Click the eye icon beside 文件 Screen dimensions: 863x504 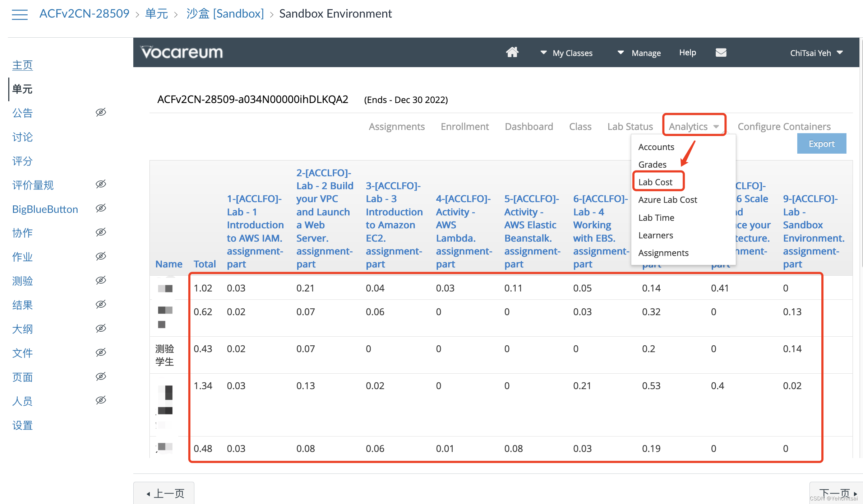click(101, 353)
